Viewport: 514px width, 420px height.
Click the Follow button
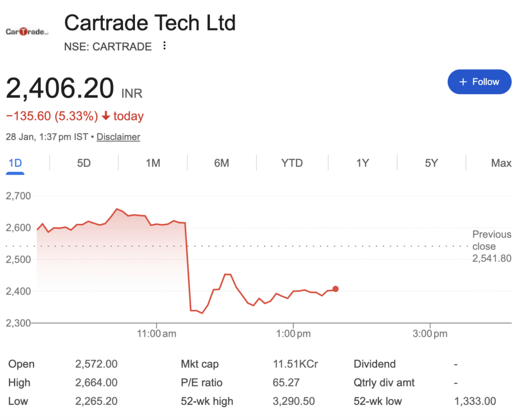click(x=479, y=82)
